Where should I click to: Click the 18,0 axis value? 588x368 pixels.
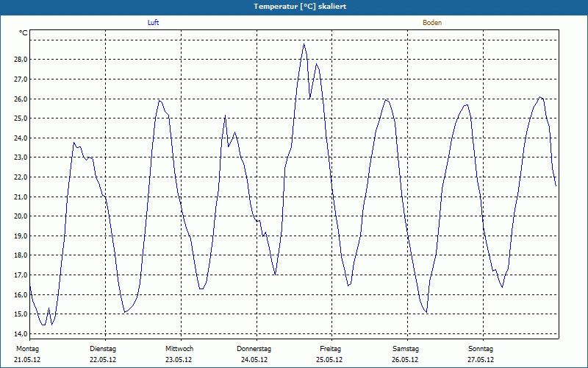pos(21,255)
